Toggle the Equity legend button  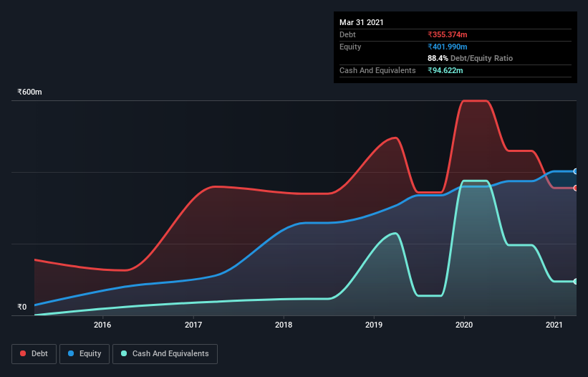[x=85, y=354]
